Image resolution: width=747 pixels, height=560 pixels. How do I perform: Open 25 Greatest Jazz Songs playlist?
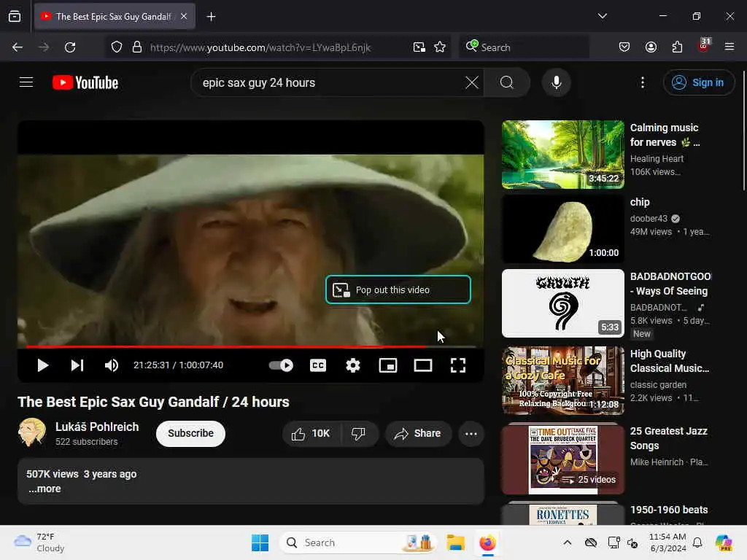(x=562, y=459)
